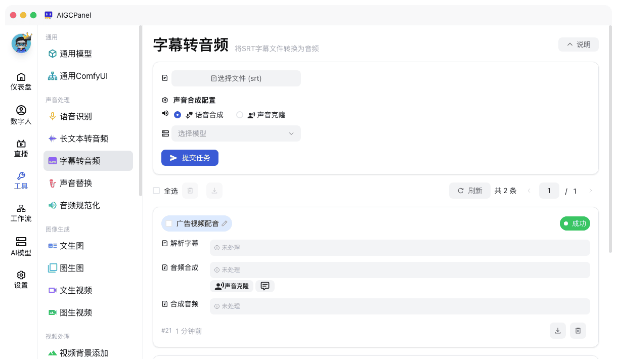617x364 pixels.
Task: Open the 数字人 digital human section
Action: 21,115
